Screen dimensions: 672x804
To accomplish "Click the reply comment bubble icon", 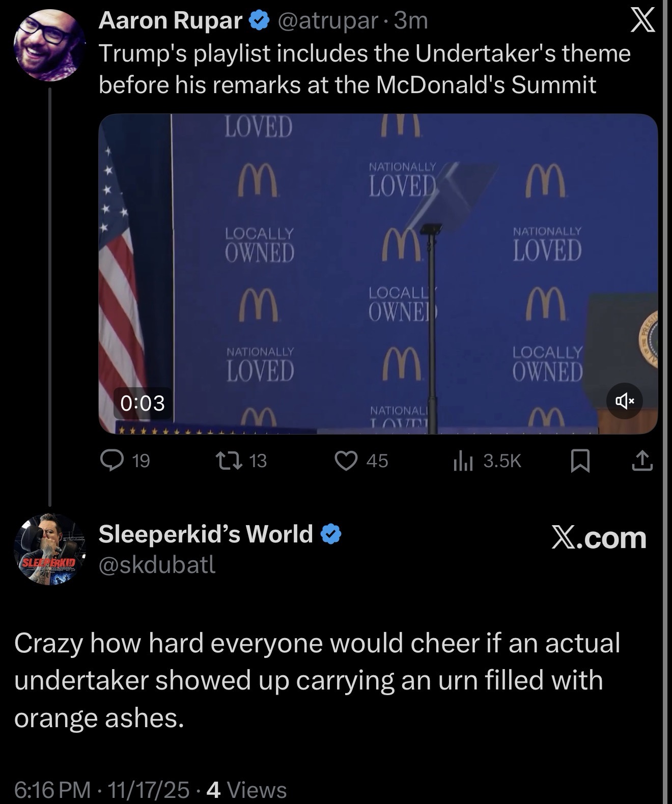I will click(109, 461).
